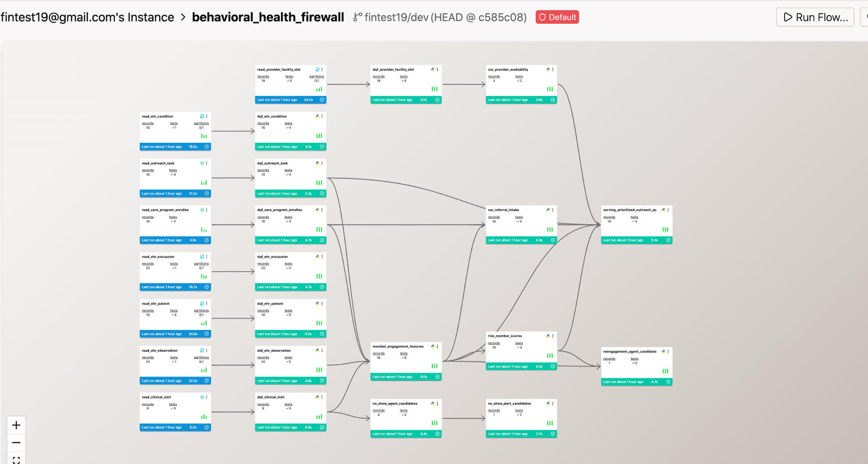The height and width of the screenshot is (464, 868).
Task: Click git branch icon next to fintest19/dev
Action: 358,17
